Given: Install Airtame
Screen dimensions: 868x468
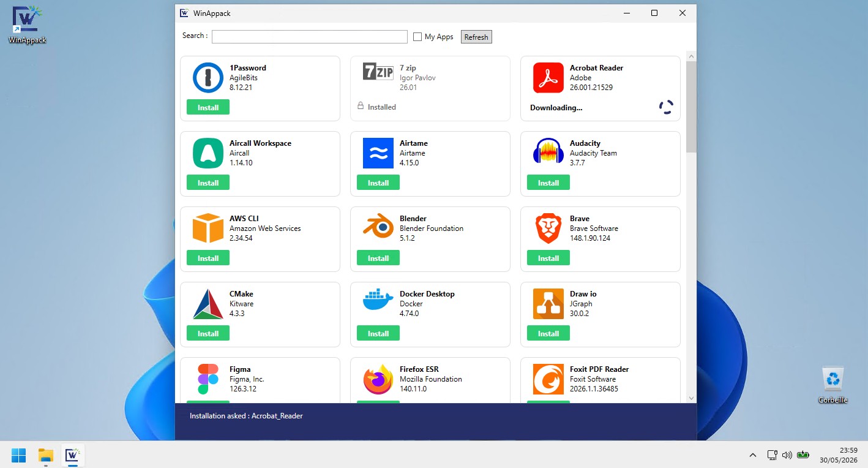Looking at the screenshot, I should click(x=378, y=183).
